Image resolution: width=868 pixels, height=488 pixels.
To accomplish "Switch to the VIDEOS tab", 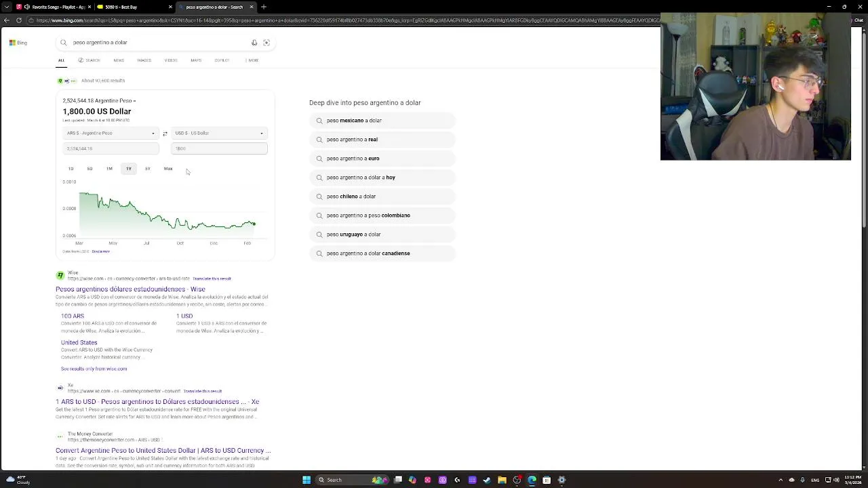I will click(x=171, y=60).
